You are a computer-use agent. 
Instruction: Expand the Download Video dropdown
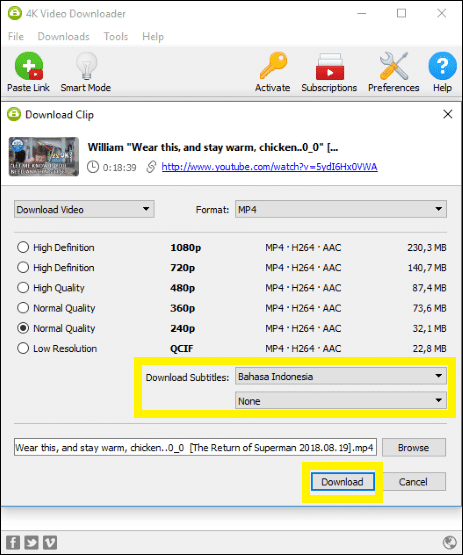click(84, 209)
